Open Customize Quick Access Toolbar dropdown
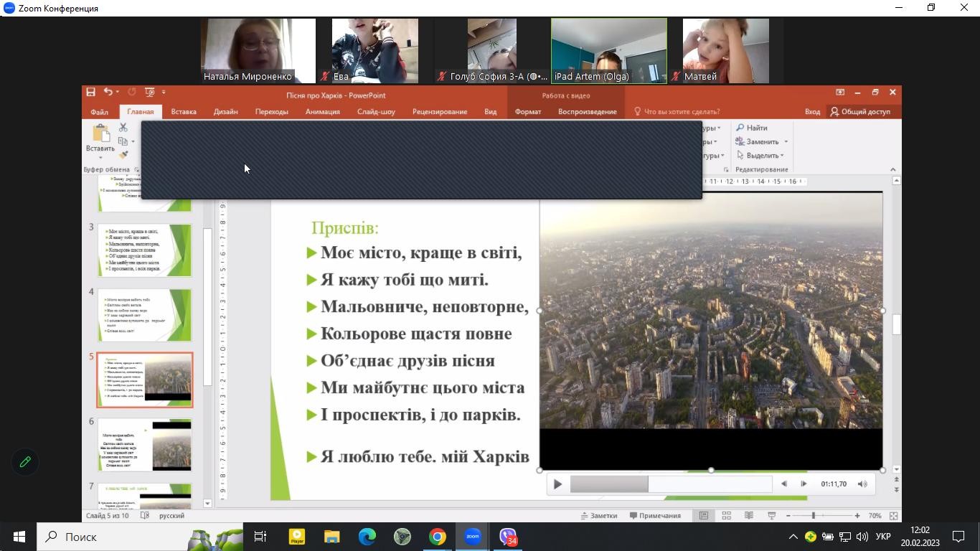The height and width of the screenshot is (551, 980). tap(164, 92)
